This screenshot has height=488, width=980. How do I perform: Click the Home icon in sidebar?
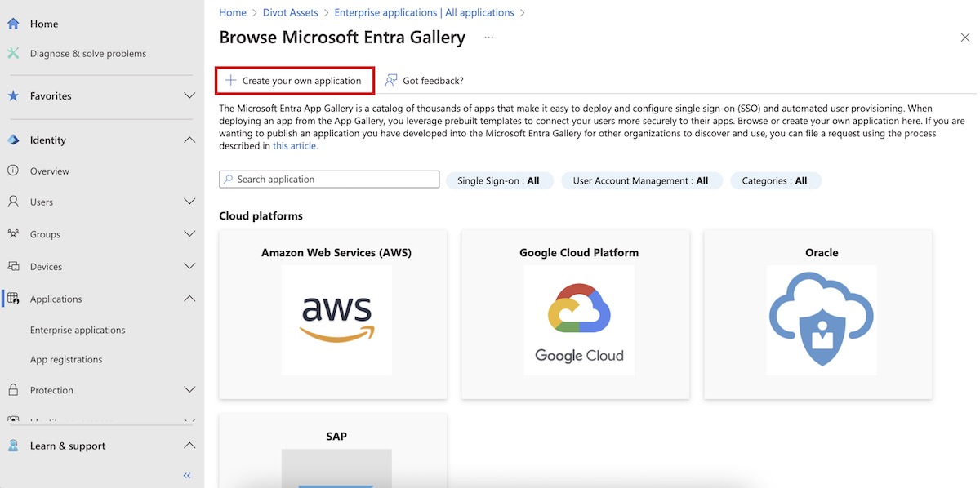(x=13, y=24)
